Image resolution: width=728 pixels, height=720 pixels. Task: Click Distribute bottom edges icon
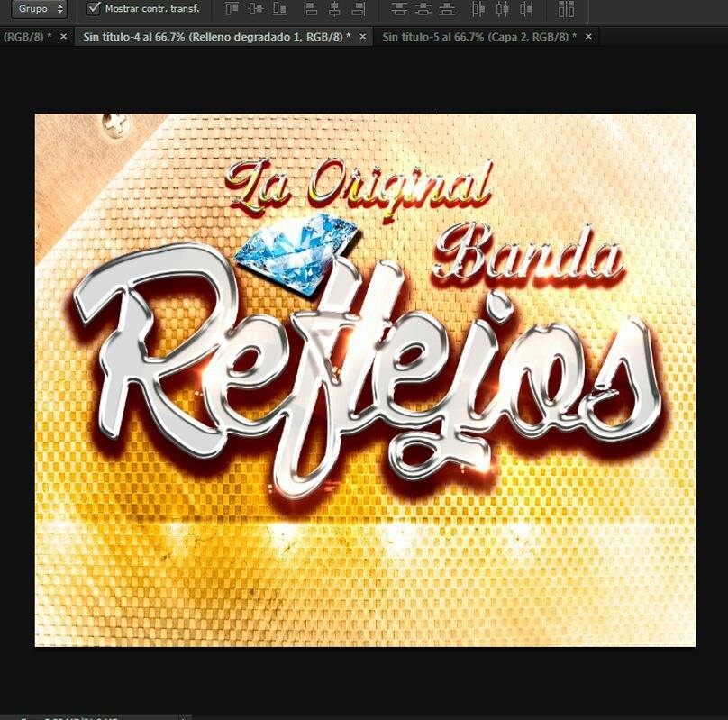coord(447,8)
